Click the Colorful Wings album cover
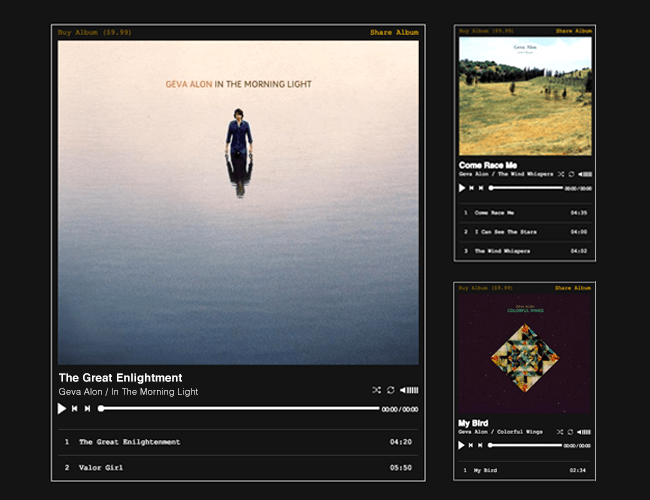The height and width of the screenshot is (500, 650). click(x=524, y=353)
